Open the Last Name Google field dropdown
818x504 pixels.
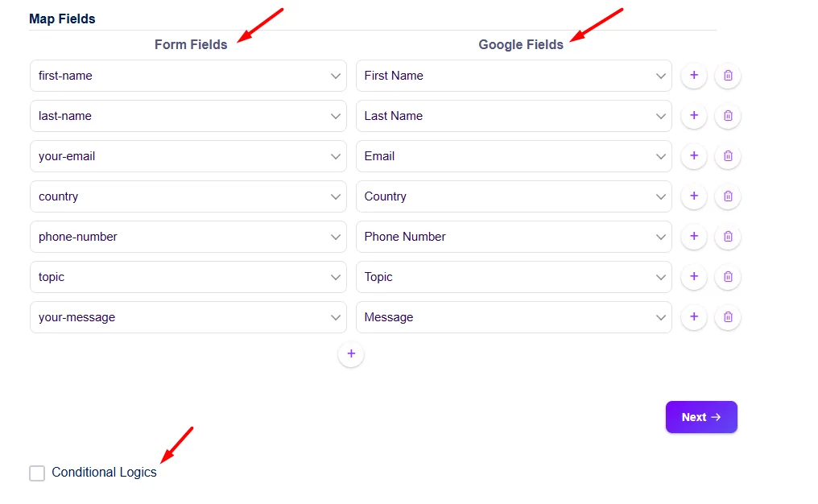[513, 116]
